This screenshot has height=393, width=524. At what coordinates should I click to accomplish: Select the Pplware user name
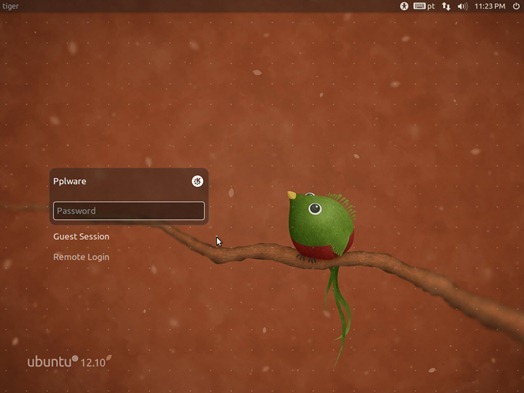70,181
